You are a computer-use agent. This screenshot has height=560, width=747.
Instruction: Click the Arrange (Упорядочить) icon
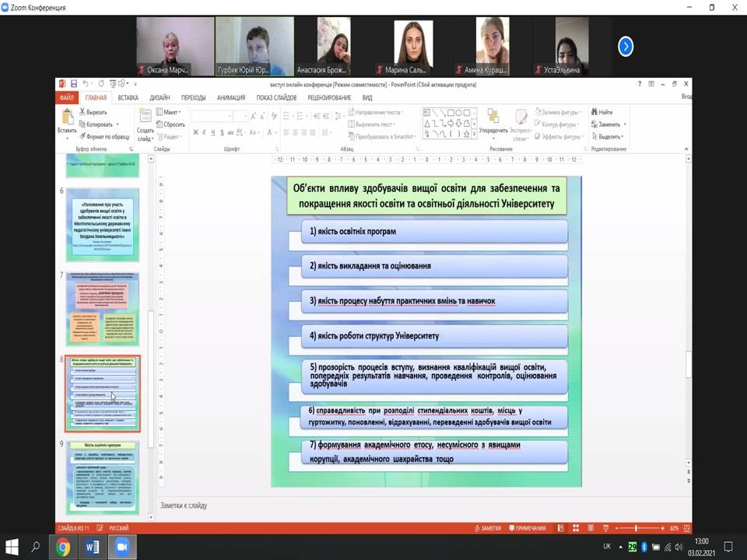pos(493,117)
